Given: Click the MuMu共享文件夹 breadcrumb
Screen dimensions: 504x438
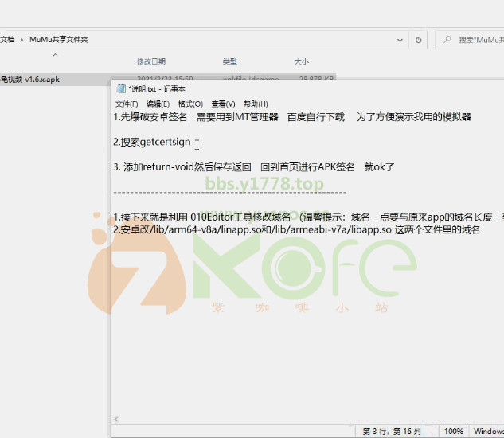Looking at the screenshot, I should click(x=59, y=40).
